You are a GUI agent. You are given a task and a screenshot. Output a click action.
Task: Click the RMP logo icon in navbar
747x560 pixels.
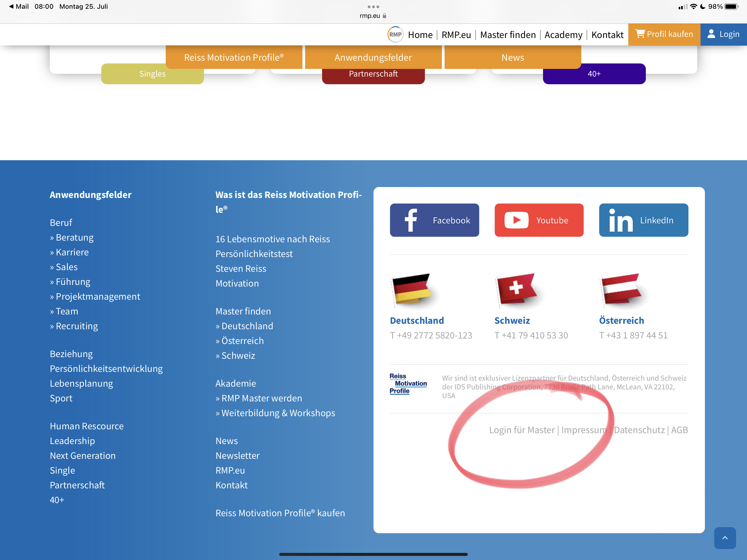point(395,34)
